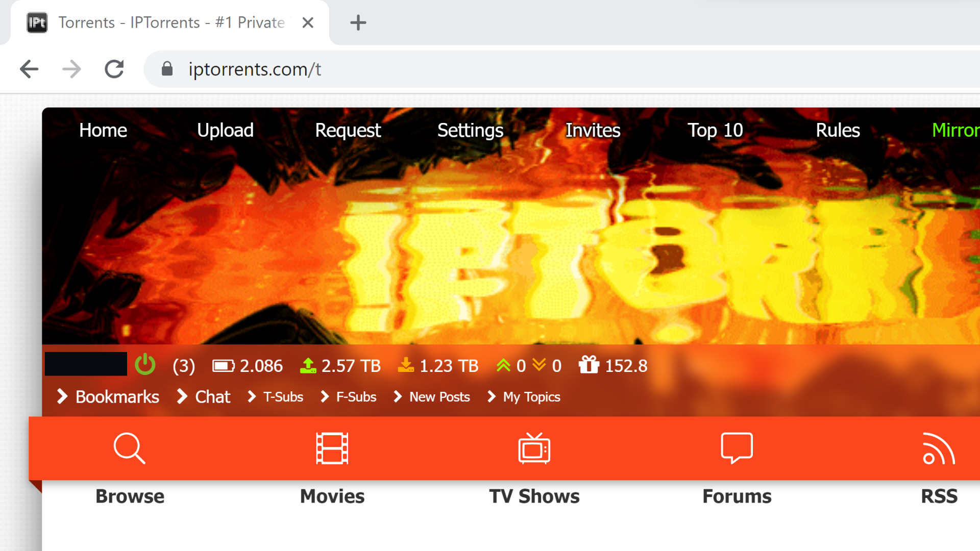Image resolution: width=980 pixels, height=551 pixels.
Task: Click the browser forward arrow
Action: coord(71,69)
